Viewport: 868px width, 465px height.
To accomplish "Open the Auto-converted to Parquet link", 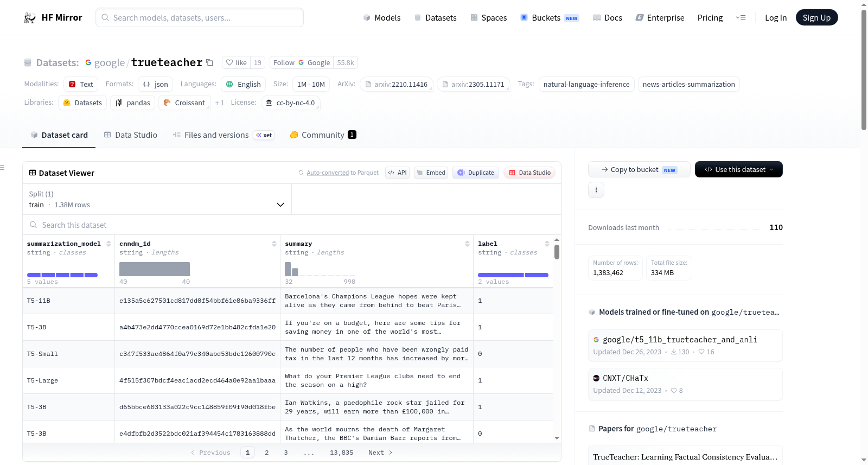I will click(x=342, y=173).
